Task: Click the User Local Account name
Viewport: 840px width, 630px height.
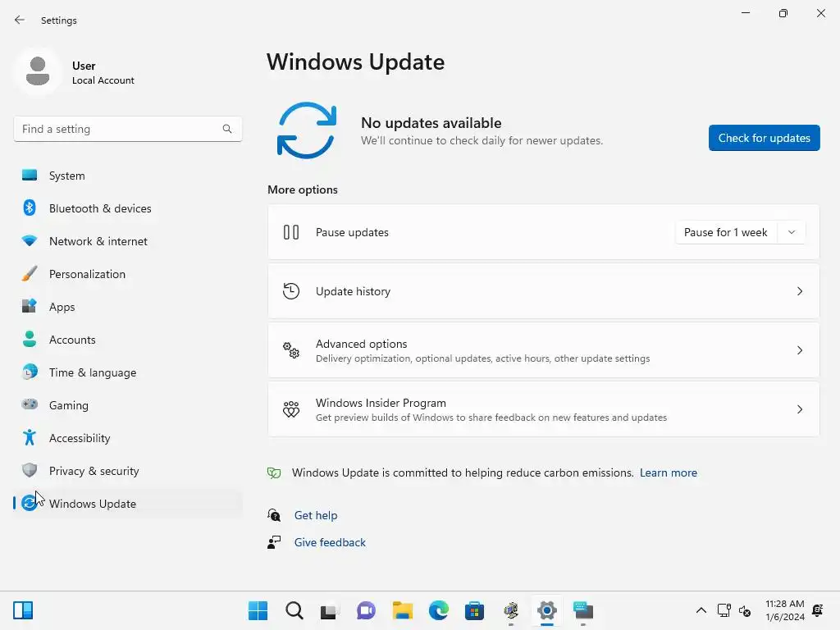Action: click(x=103, y=72)
